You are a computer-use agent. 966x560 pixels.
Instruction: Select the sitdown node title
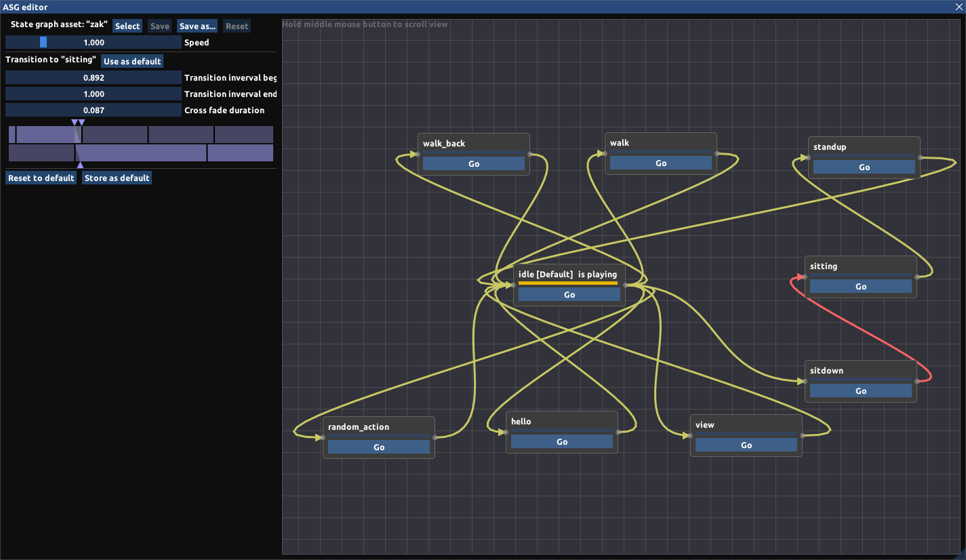827,370
